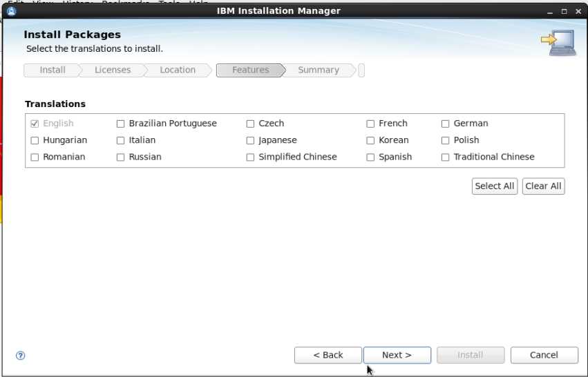Click the greyed-out Install button

tap(471, 355)
